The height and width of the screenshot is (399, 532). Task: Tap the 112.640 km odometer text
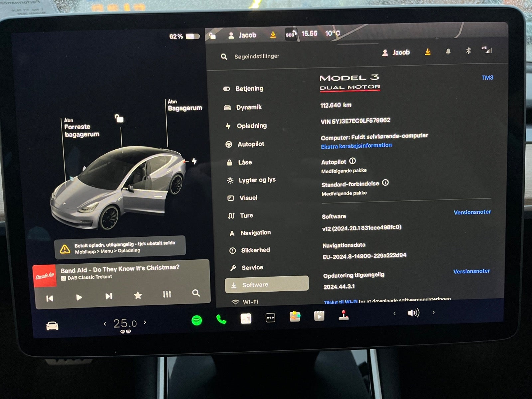pyautogui.click(x=335, y=105)
